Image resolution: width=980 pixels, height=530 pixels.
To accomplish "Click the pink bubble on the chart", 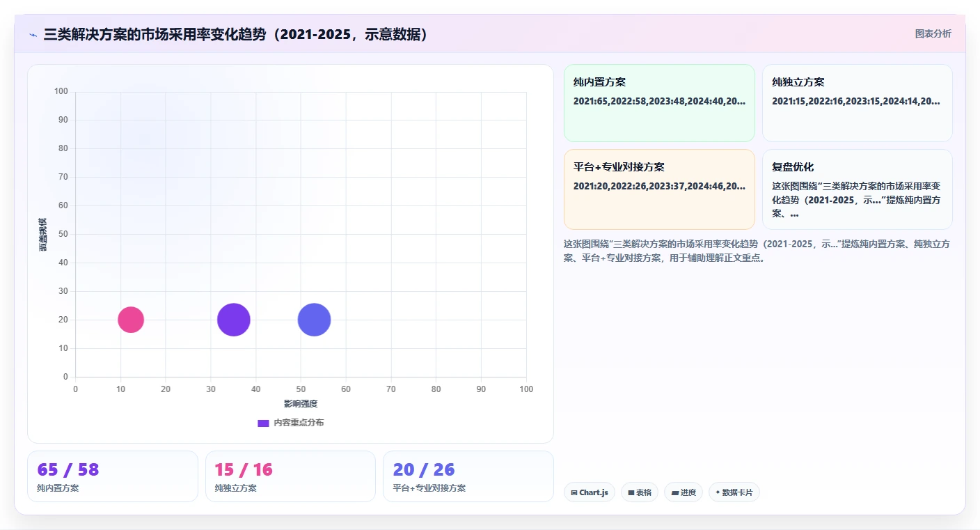I will coord(131,320).
